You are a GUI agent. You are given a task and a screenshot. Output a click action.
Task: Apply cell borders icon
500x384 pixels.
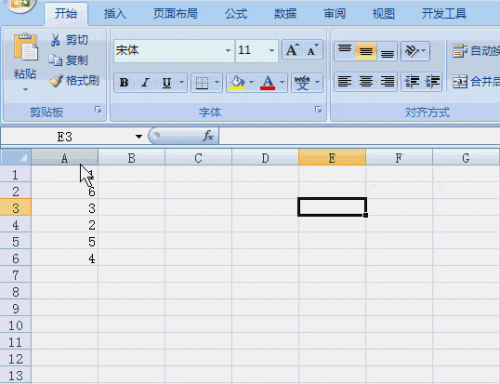[202, 82]
